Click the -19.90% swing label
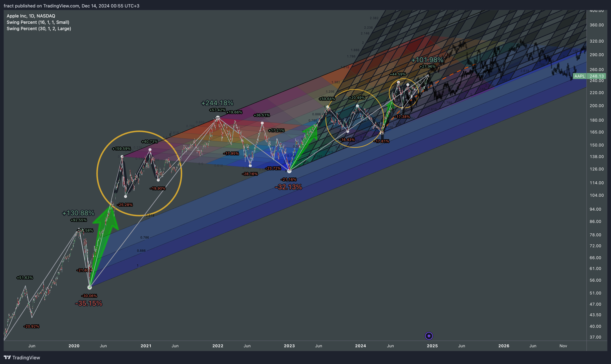 158,188
